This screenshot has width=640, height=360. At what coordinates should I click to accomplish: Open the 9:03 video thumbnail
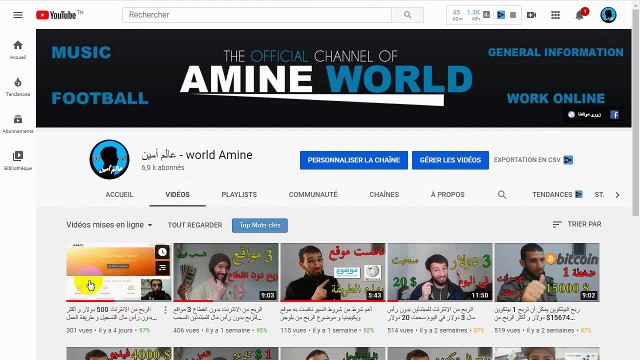(x=226, y=272)
